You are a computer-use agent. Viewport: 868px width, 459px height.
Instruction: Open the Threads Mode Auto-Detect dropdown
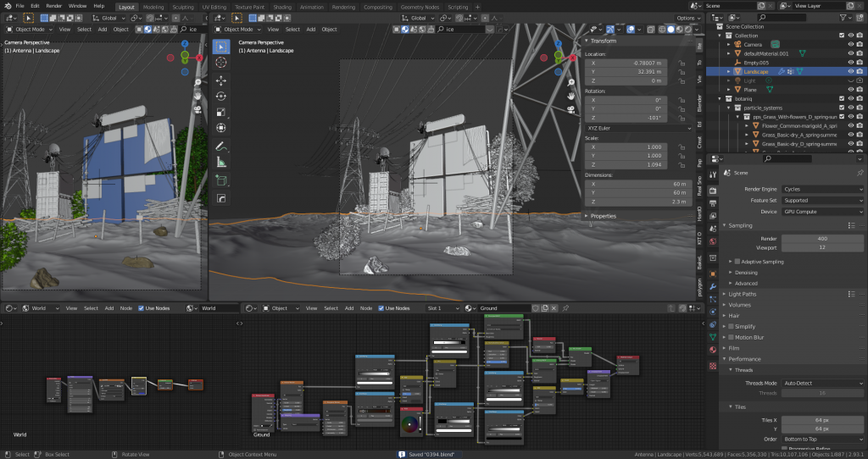[x=822, y=383]
